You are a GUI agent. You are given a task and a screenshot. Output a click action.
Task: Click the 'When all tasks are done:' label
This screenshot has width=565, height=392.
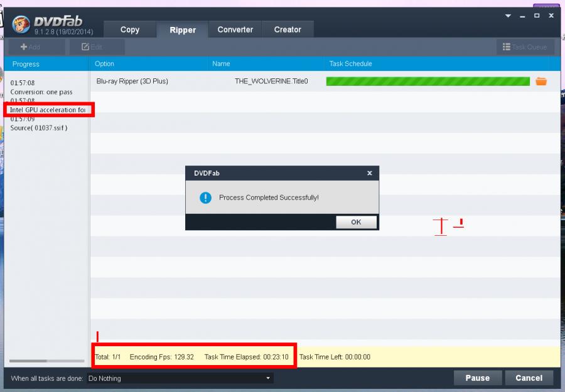tap(47, 378)
